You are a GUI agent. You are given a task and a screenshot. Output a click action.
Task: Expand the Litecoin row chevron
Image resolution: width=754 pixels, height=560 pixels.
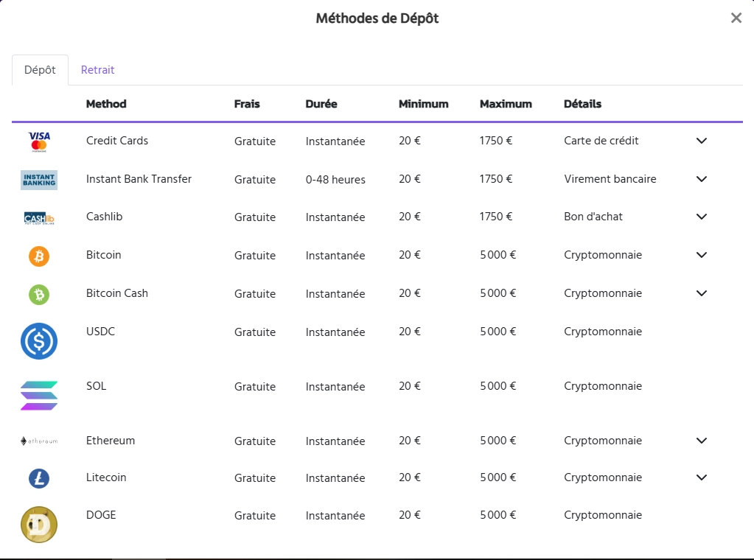[701, 477]
